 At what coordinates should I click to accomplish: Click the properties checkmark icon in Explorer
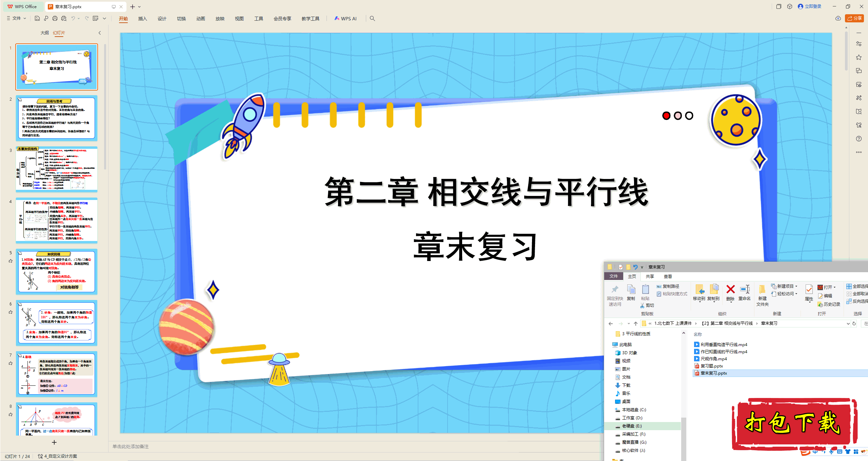[809, 289]
